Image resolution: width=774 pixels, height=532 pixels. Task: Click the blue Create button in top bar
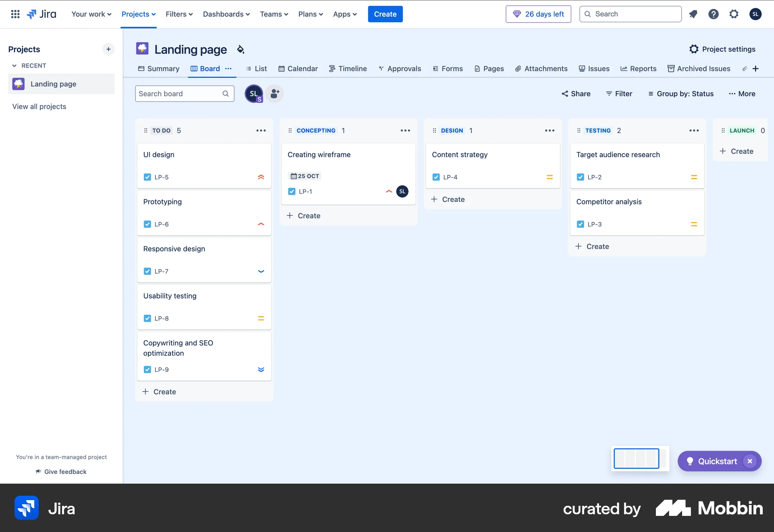[x=385, y=14]
